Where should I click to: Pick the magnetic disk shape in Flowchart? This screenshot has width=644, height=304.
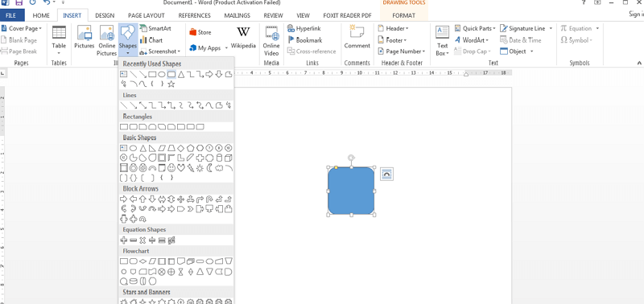tap(133, 281)
